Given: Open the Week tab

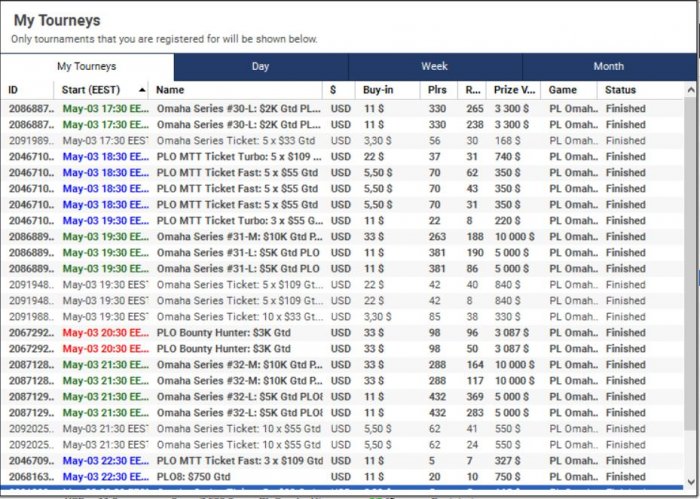Looking at the screenshot, I should click(x=435, y=67).
